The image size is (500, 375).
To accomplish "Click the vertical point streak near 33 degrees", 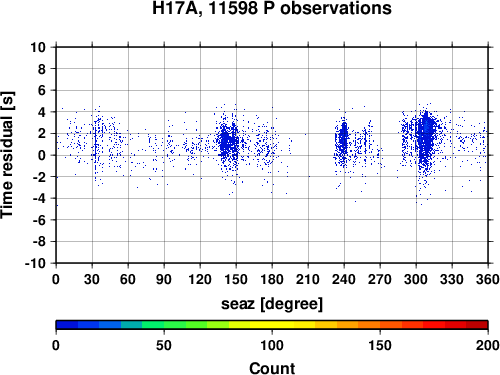I will 95,147.
